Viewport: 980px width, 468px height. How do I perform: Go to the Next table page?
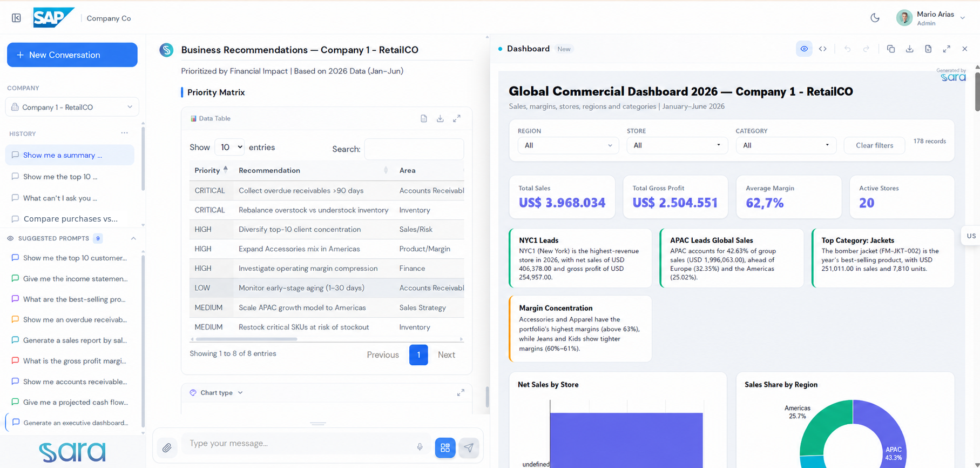coord(447,355)
